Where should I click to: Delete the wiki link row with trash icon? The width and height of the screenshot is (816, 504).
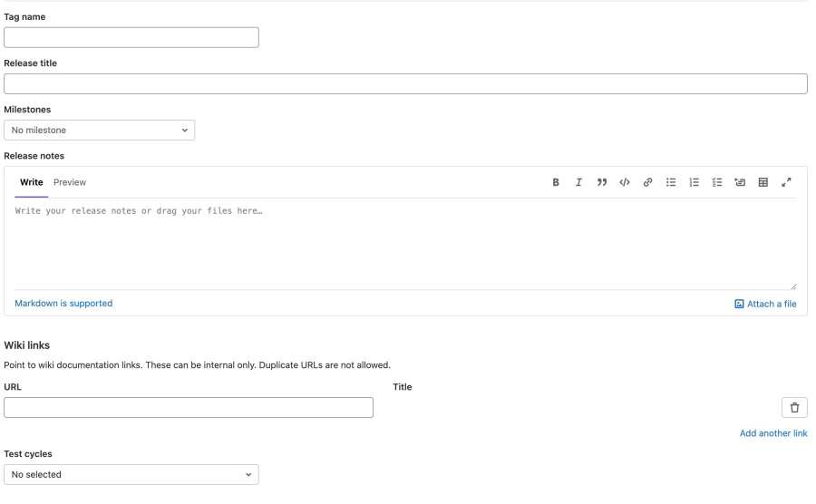(x=794, y=407)
